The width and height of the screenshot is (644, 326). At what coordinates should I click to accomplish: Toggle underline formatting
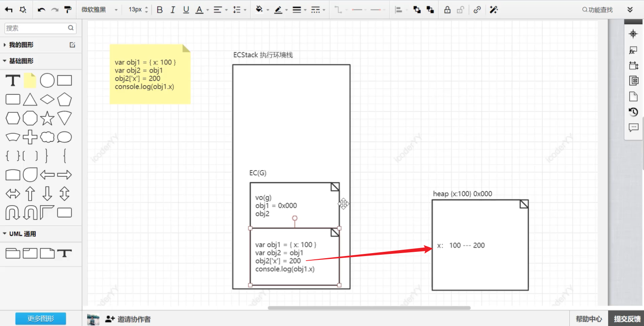coord(186,10)
